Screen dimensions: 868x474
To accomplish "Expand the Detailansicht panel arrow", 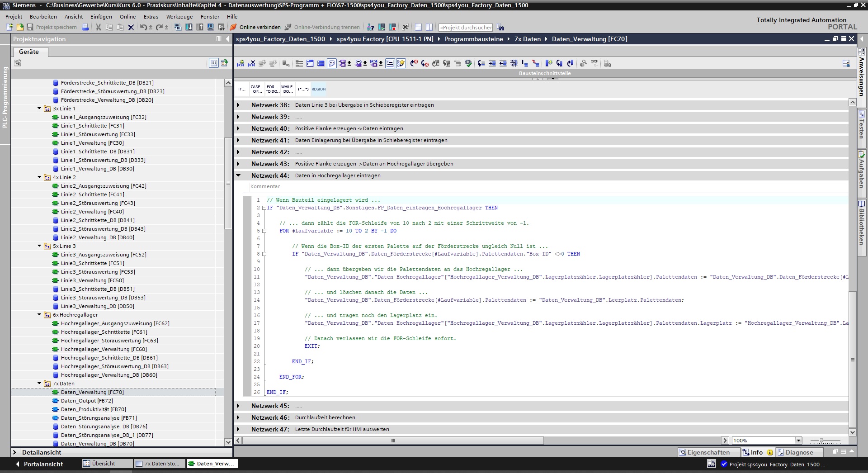I will (14, 452).
